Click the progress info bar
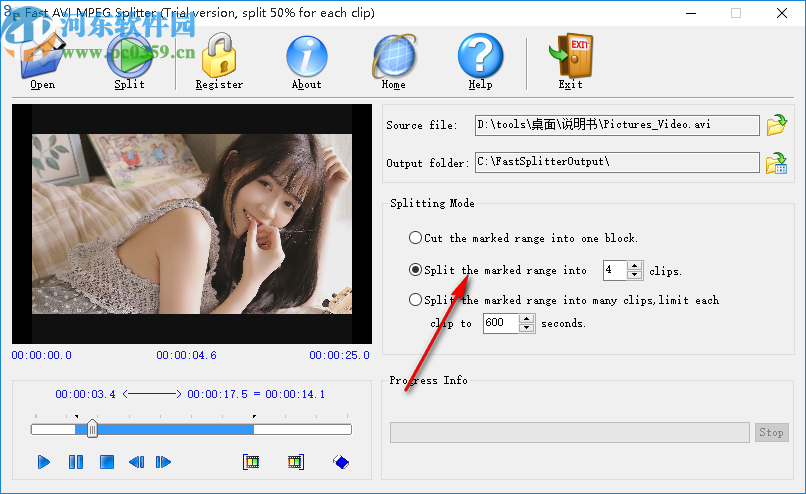 coord(570,432)
